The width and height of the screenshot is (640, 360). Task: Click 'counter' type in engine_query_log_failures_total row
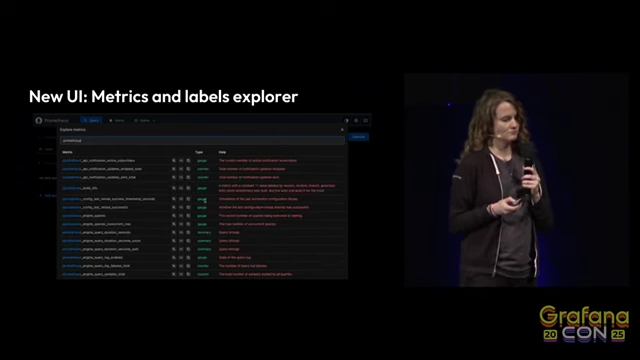pos(203,266)
